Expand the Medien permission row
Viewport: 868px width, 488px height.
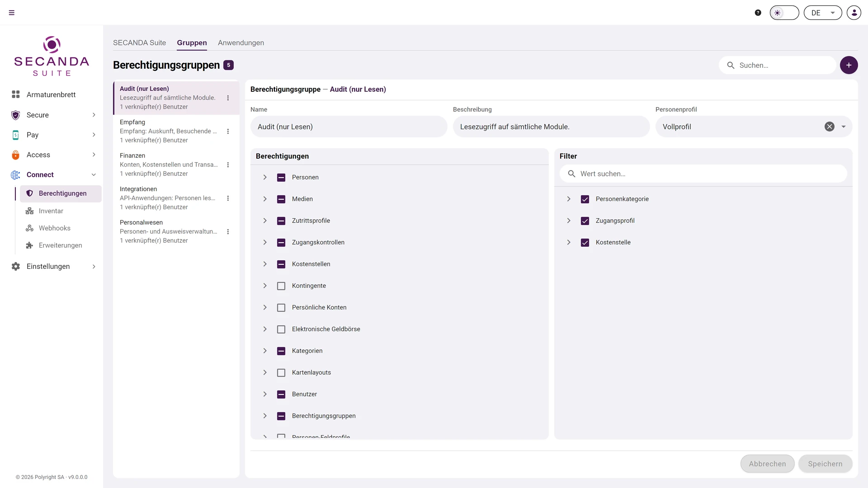[x=265, y=199]
